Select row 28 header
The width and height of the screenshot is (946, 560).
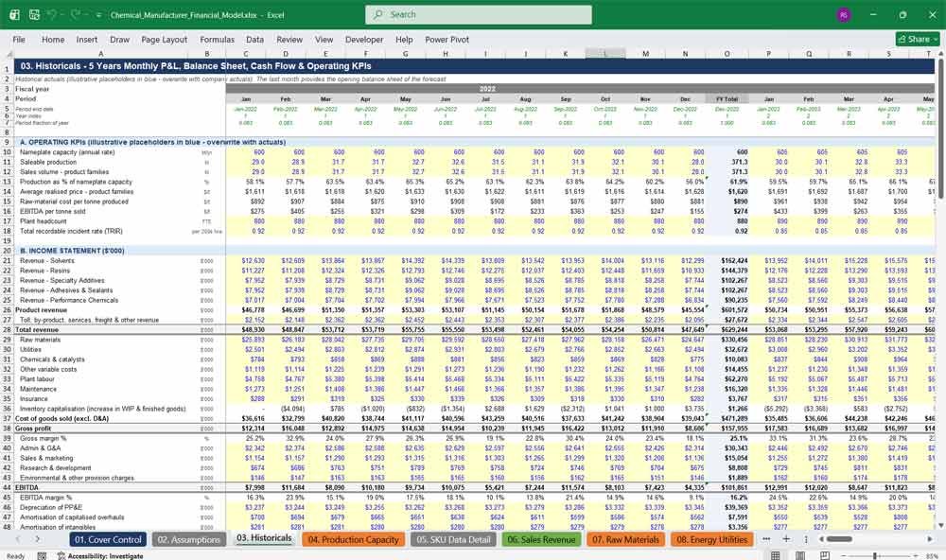8,329
